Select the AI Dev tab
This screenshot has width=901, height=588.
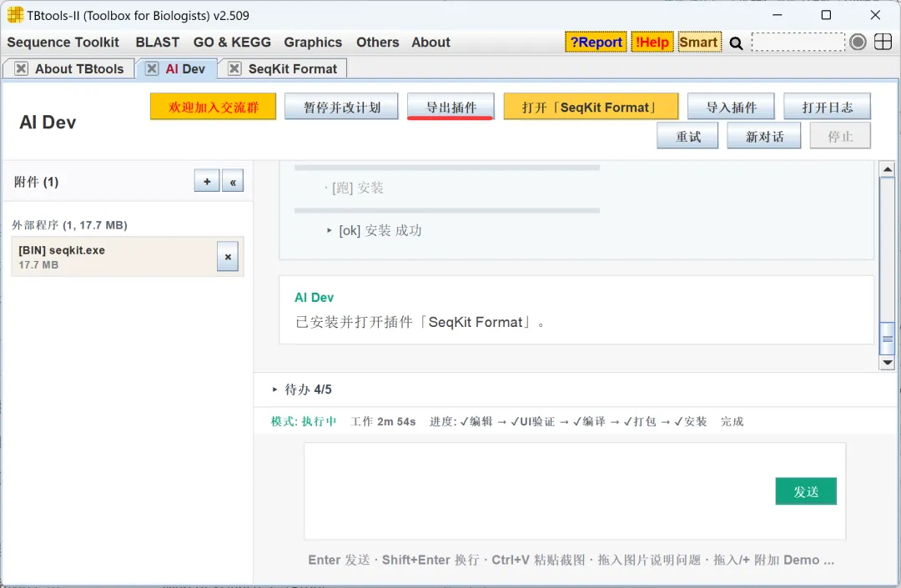pyautogui.click(x=185, y=69)
